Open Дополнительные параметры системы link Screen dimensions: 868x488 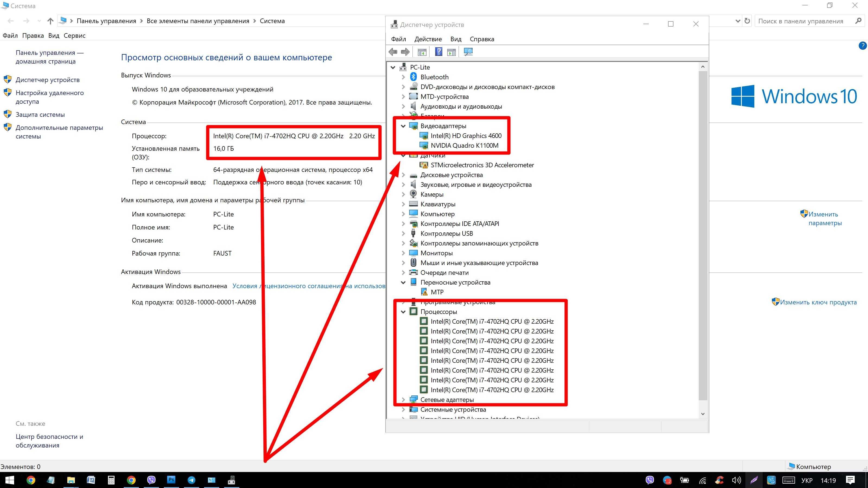[59, 132]
